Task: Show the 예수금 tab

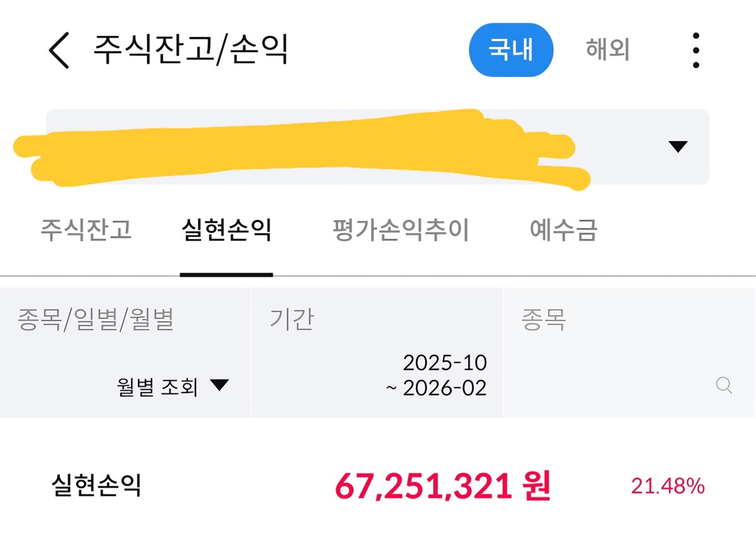Action: tap(563, 231)
